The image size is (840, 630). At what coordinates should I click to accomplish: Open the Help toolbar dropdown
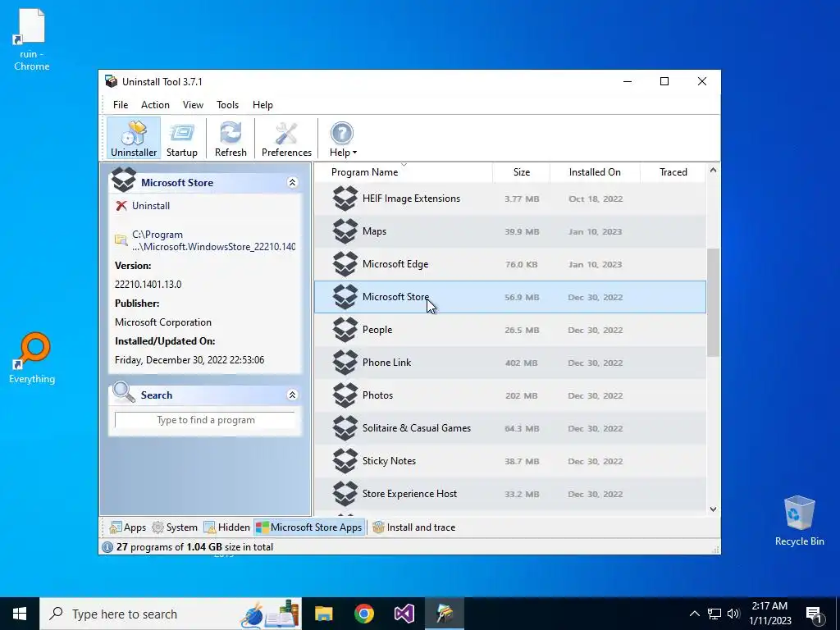coord(343,138)
